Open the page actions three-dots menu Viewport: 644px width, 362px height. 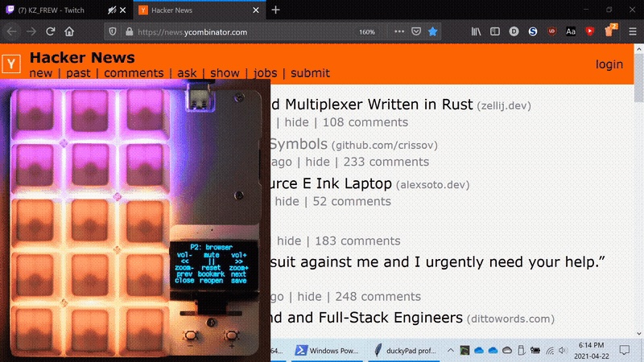399,31
